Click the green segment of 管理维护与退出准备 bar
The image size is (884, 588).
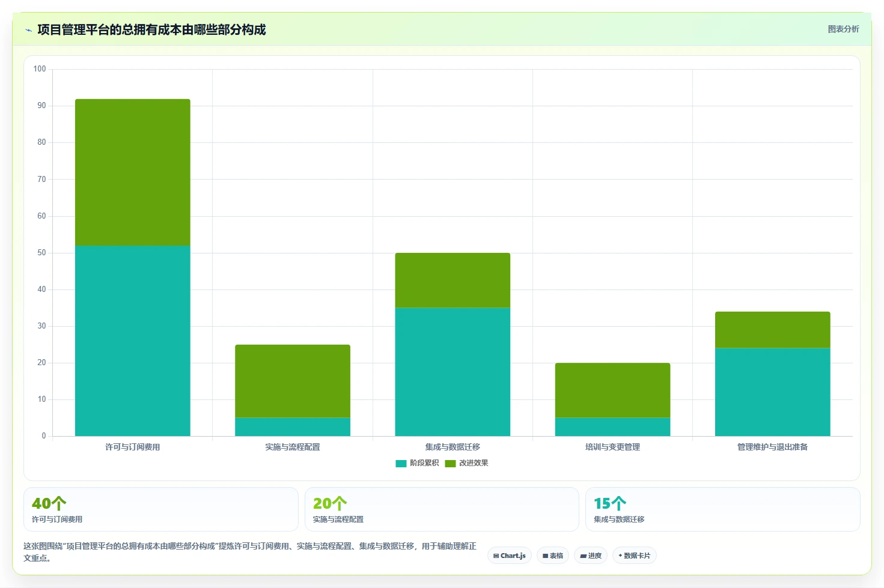click(772, 330)
